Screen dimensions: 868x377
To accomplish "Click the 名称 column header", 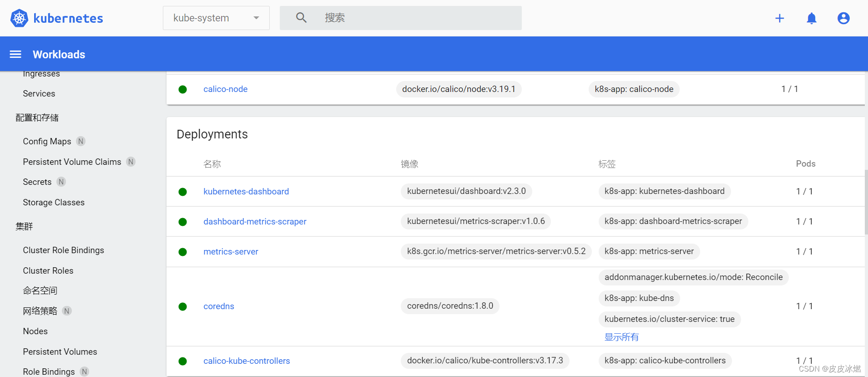I will (x=212, y=164).
